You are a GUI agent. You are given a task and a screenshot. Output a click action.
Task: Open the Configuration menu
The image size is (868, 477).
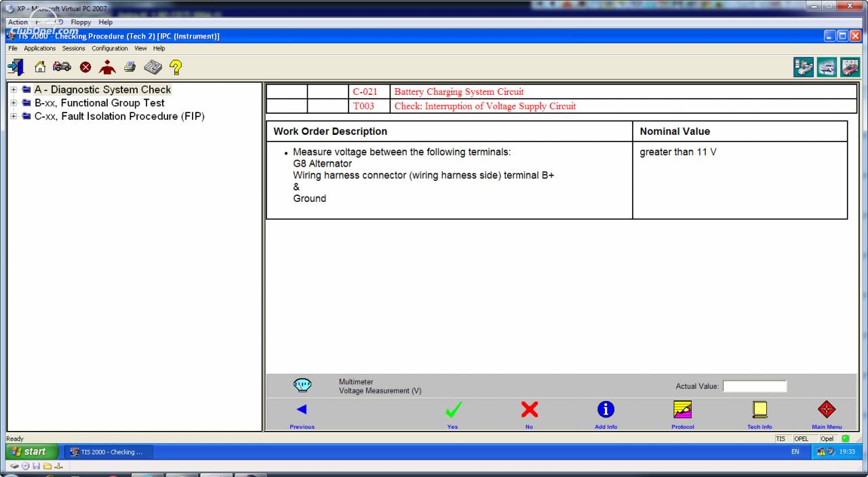[x=110, y=49]
